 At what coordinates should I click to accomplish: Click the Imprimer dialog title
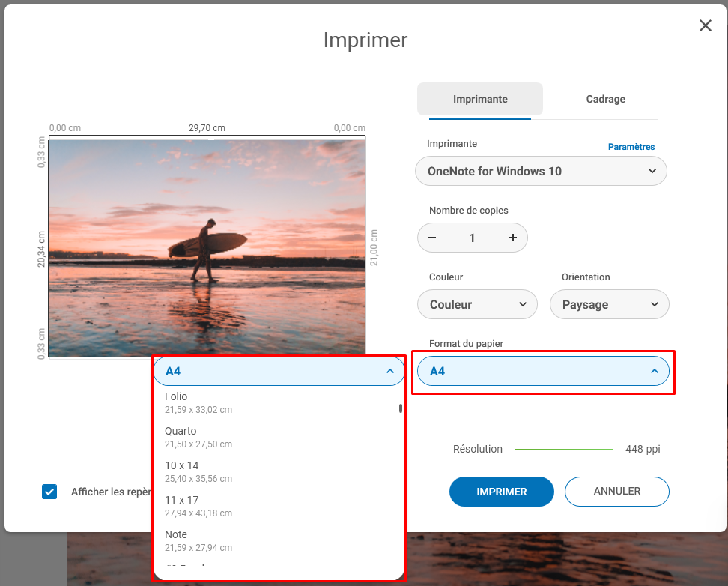pos(365,40)
